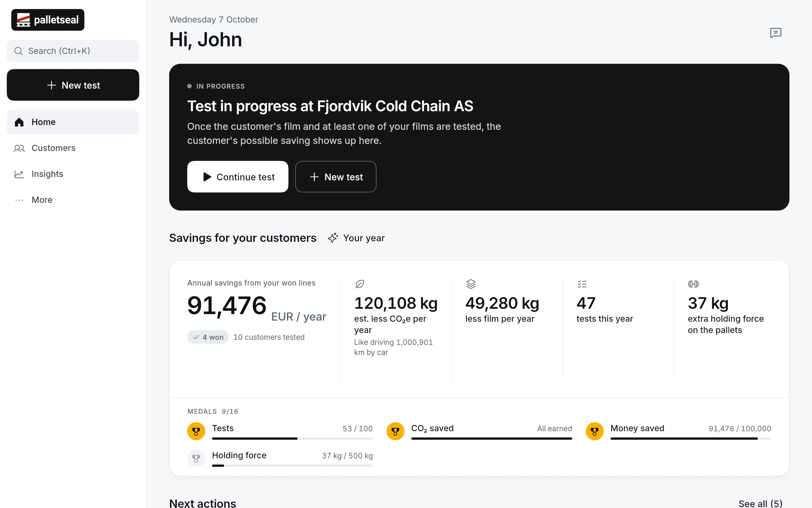Click the 53 / 100 tests count
Viewport: 812px width, 508px height.
(357, 429)
